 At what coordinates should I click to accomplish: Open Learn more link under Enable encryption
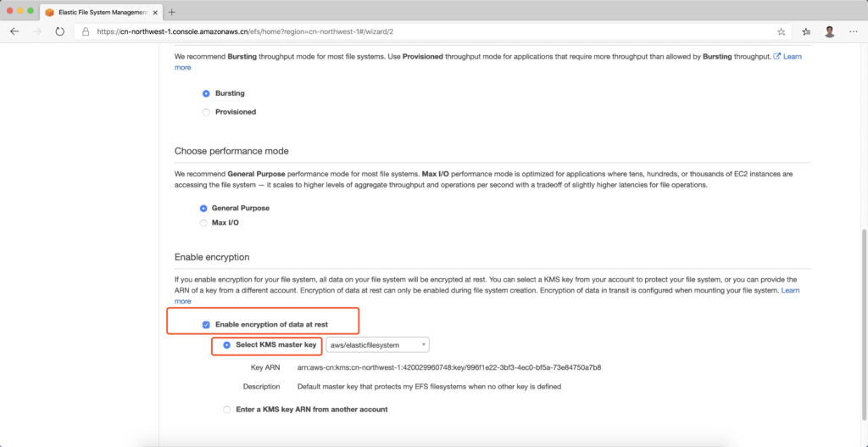point(790,290)
